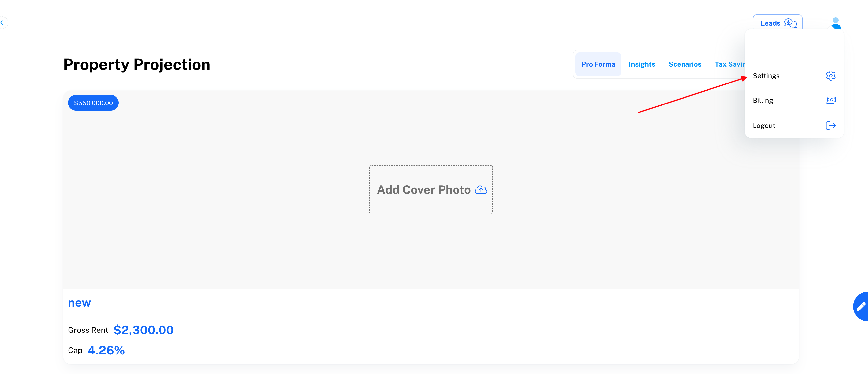Open the property named "new"
868x374 pixels.
(x=80, y=303)
